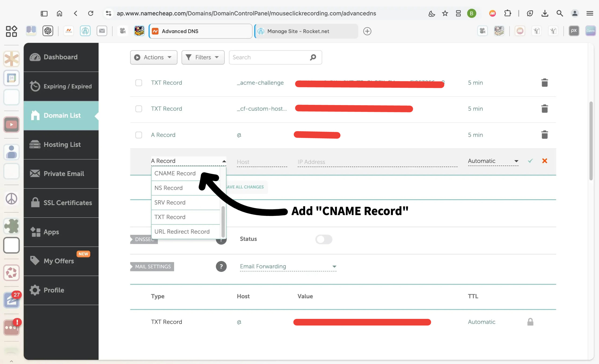Open the Actions dropdown
Screen dimensions: 599x364
point(153,57)
